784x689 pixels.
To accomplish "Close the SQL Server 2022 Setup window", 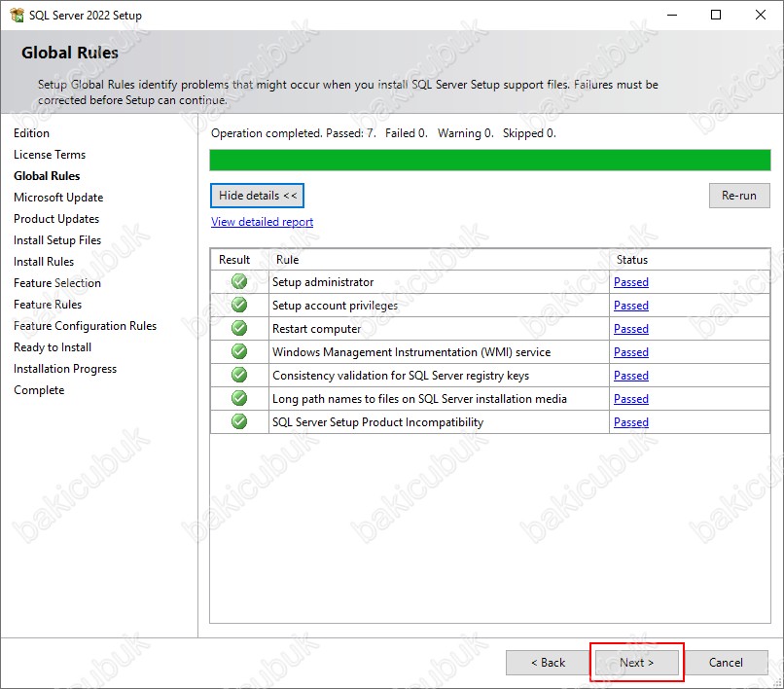I will [761, 15].
